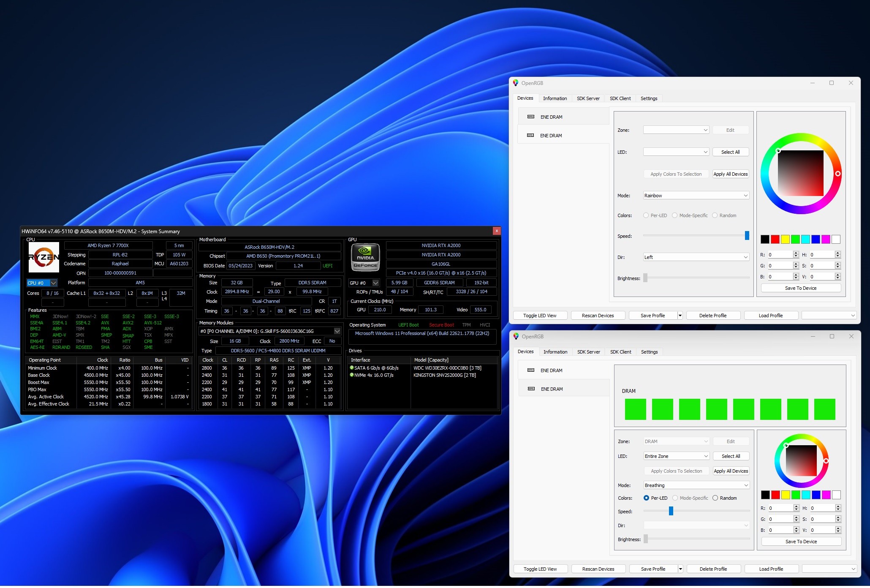Viewport: 870px width, 588px height.
Task: Click green status icon of NVMe 4x drive
Action: [x=352, y=375]
